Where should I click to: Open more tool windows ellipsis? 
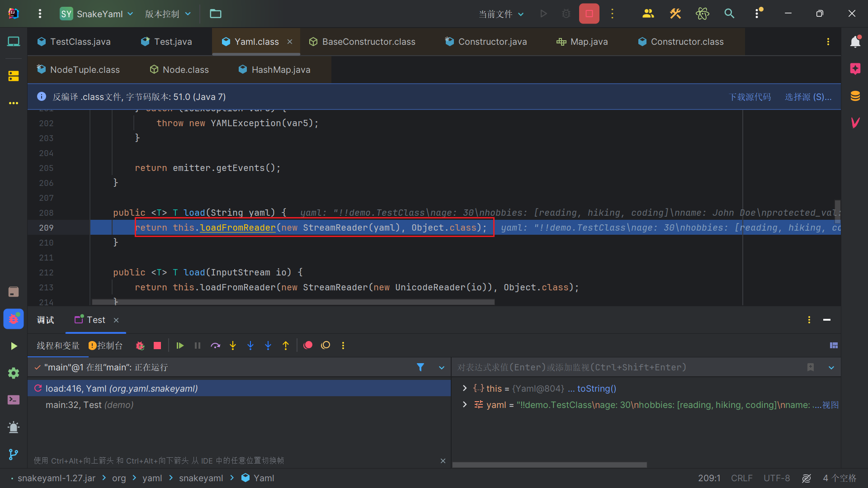(14, 103)
